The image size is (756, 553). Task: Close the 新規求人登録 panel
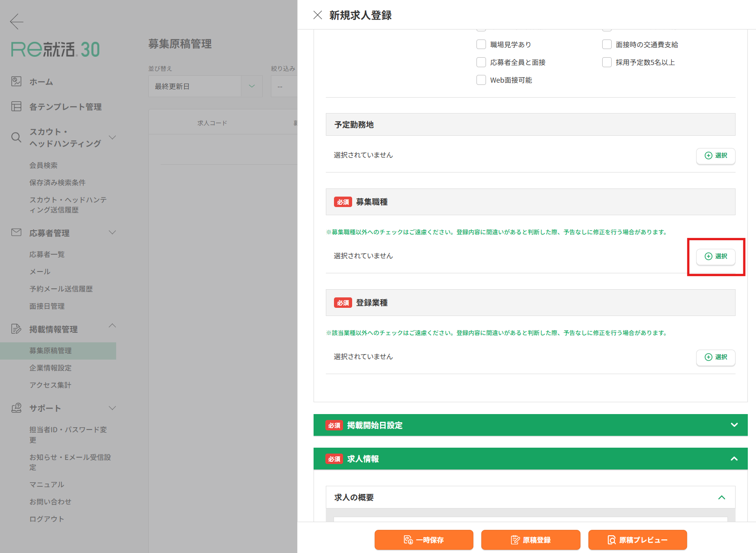point(318,15)
